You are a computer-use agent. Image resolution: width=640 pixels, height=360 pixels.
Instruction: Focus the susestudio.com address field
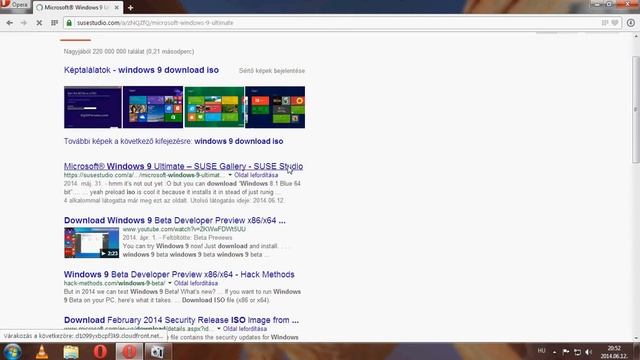pyautogui.click(x=335, y=23)
